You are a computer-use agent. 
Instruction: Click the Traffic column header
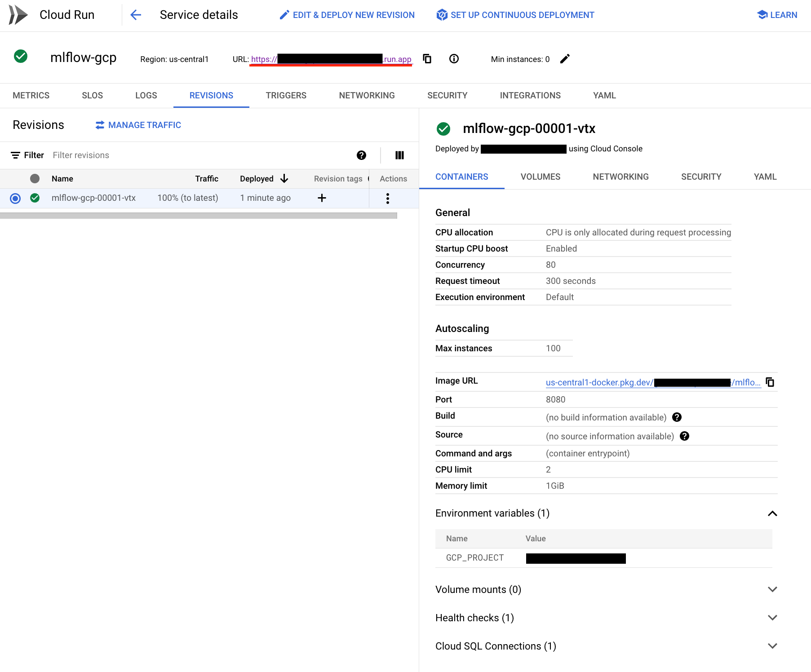207,178
